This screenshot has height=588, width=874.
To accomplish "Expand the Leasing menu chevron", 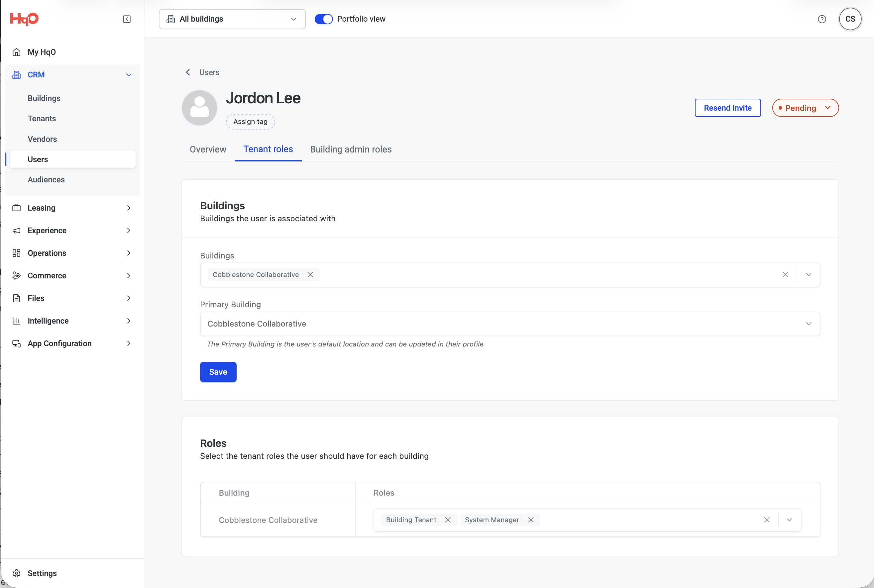I will 129,208.
